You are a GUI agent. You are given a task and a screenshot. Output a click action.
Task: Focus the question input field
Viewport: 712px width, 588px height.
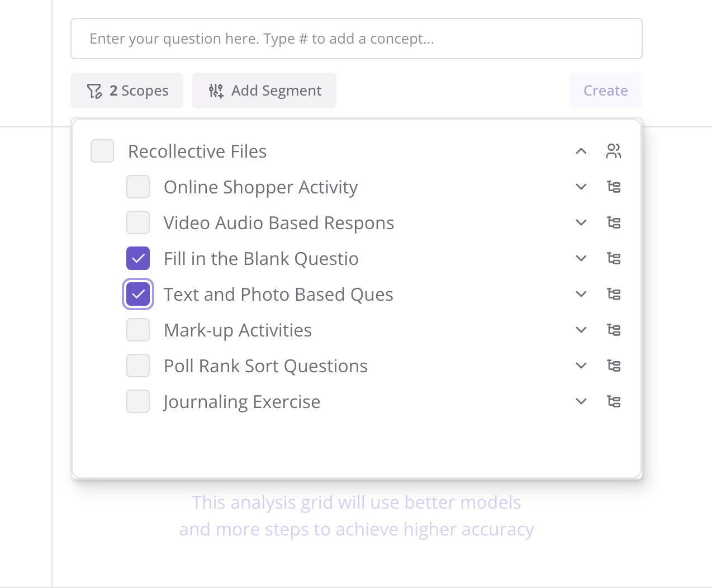[357, 39]
